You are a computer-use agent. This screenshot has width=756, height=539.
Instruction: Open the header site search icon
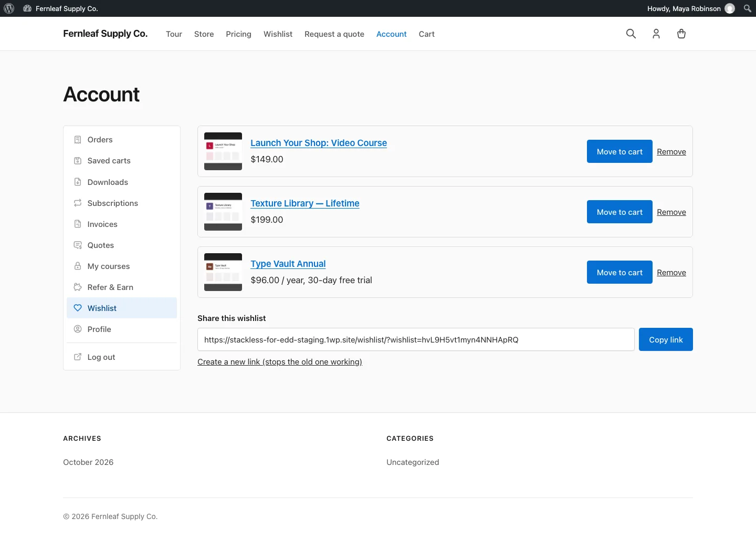click(631, 34)
